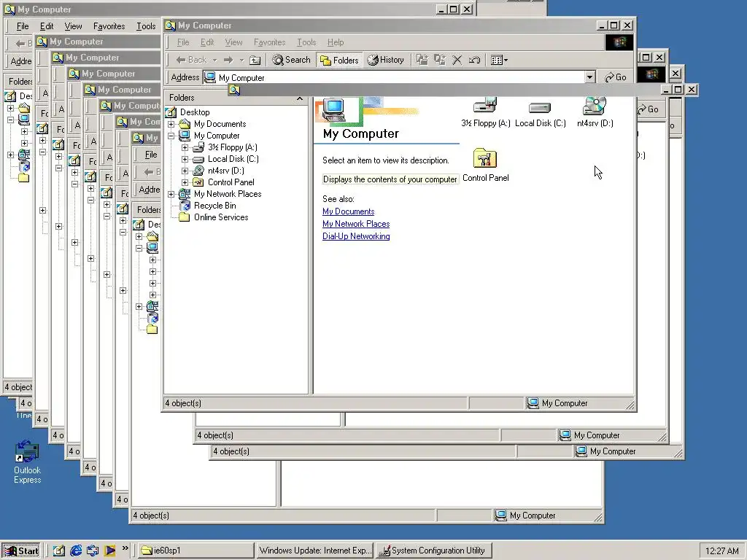Click the Up folder icon in the front toolbar

pos(255,60)
